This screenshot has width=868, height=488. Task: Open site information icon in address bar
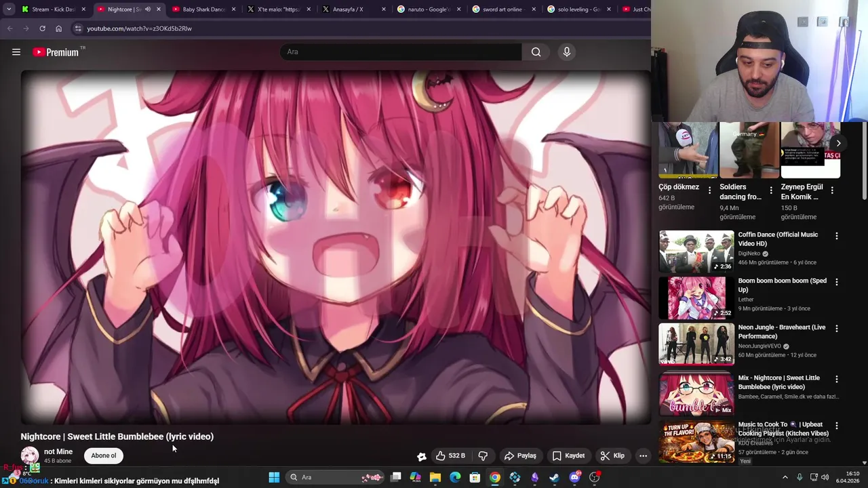(x=78, y=28)
